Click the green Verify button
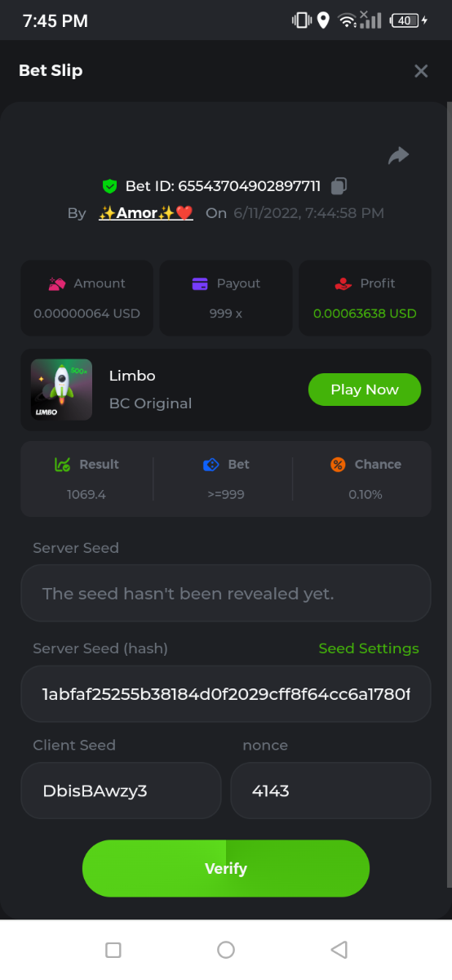This screenshot has width=452, height=980. pyautogui.click(x=226, y=868)
